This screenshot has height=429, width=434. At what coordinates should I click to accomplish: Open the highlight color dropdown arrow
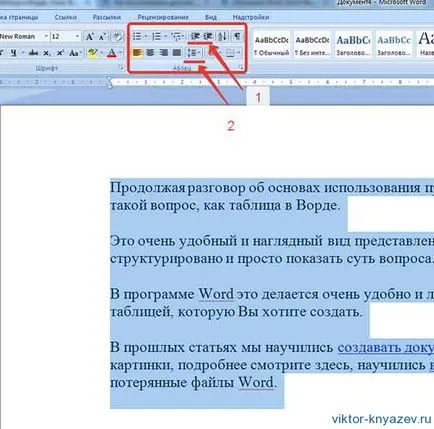point(101,53)
